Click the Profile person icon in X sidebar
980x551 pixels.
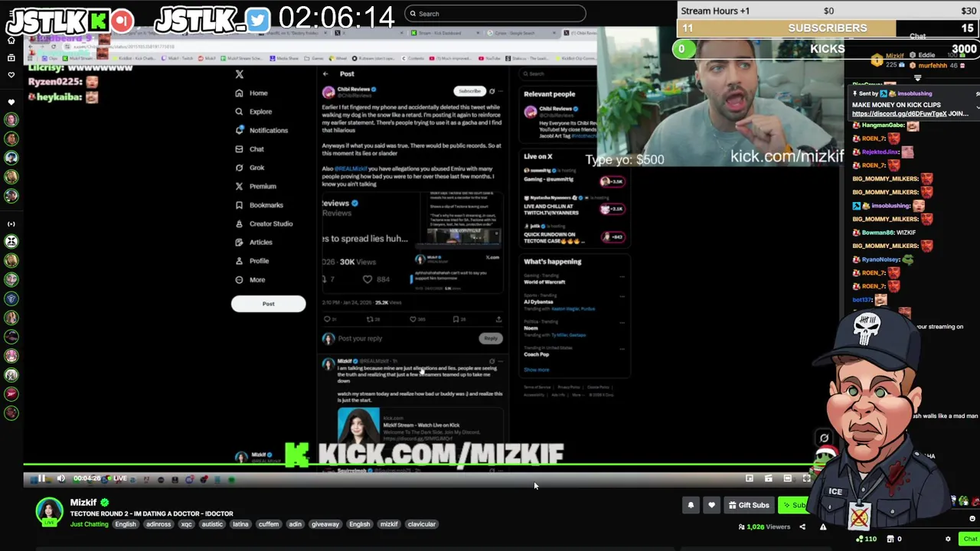pos(240,261)
